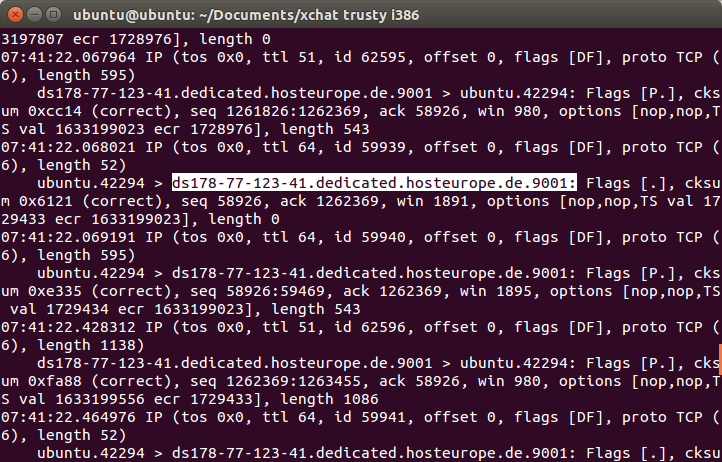The image size is (722, 462).
Task: Click checksum value '0xcc14'
Action: pos(55,111)
